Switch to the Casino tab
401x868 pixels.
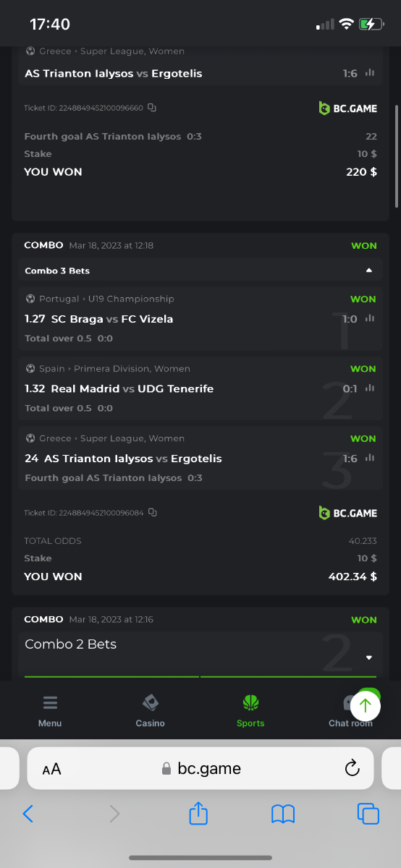click(150, 711)
